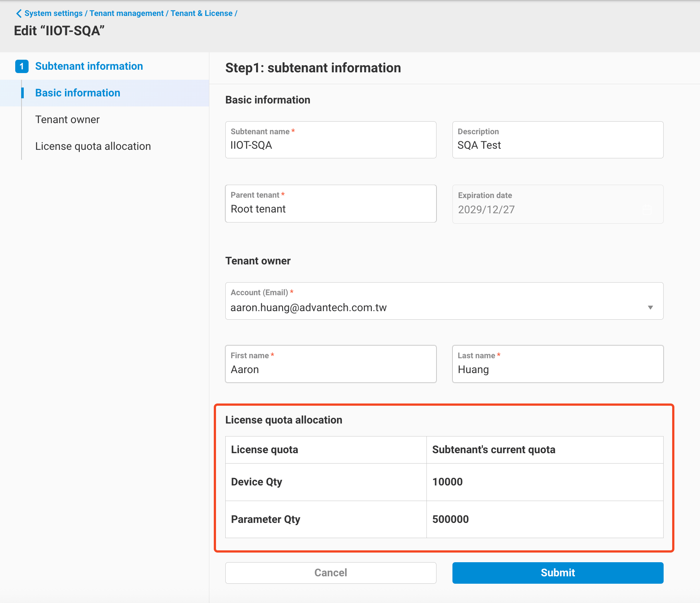Open License quota allocation section
This screenshot has width=700, height=603.
[93, 146]
